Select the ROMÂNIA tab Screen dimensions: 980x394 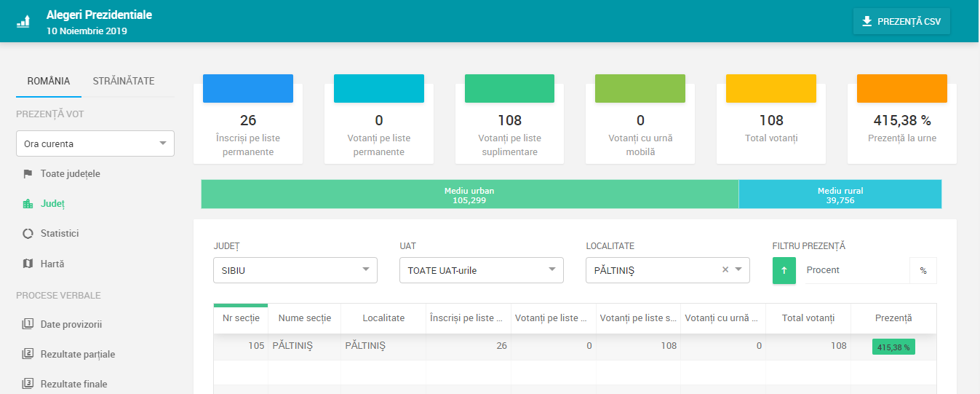(49, 81)
